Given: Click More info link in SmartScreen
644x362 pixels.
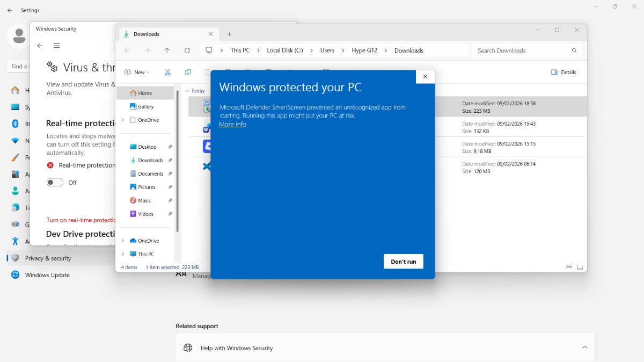Looking at the screenshot, I should (x=232, y=124).
